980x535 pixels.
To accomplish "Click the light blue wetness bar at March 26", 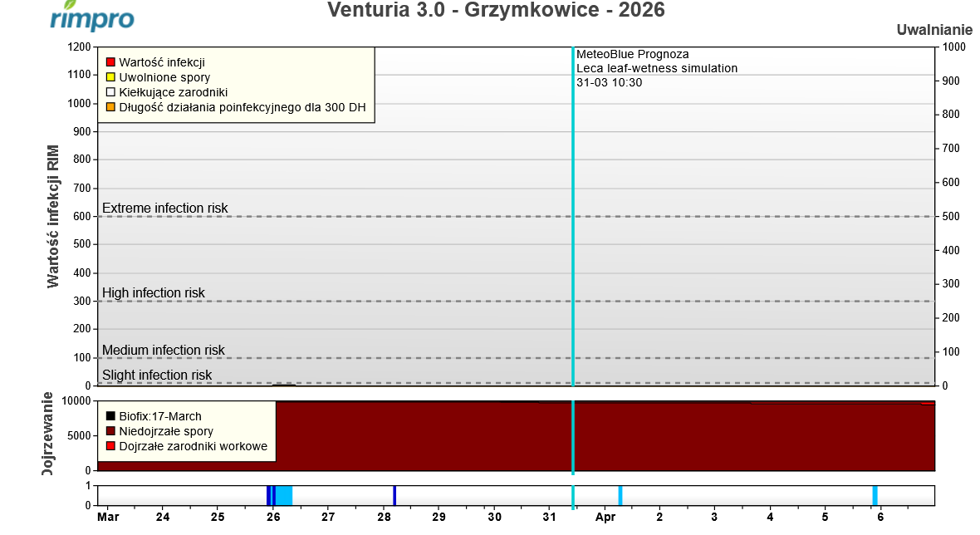I will pyautogui.click(x=284, y=495).
